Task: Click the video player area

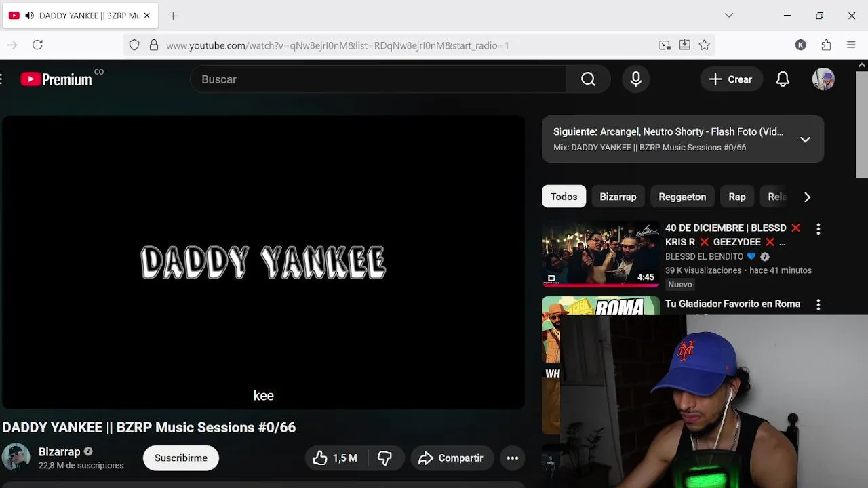Action: [263, 262]
